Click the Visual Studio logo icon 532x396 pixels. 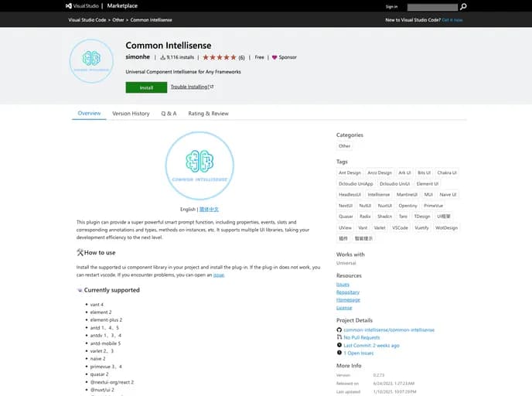[69, 5]
